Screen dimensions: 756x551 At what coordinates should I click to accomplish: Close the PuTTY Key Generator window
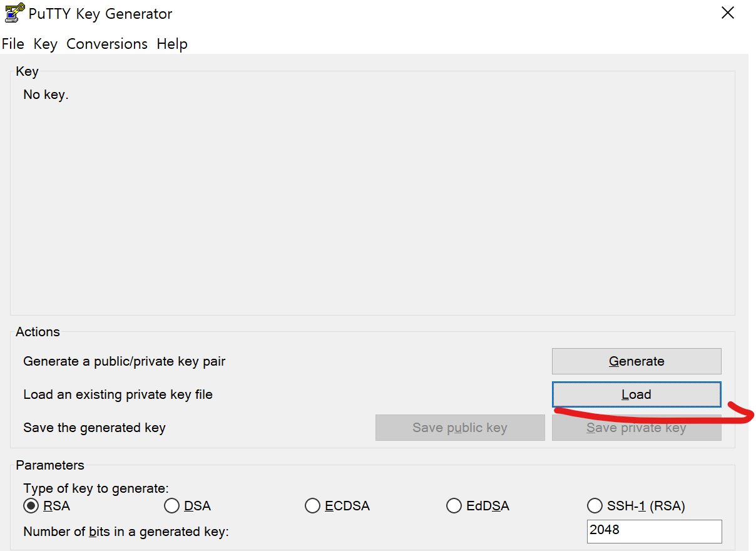click(727, 13)
